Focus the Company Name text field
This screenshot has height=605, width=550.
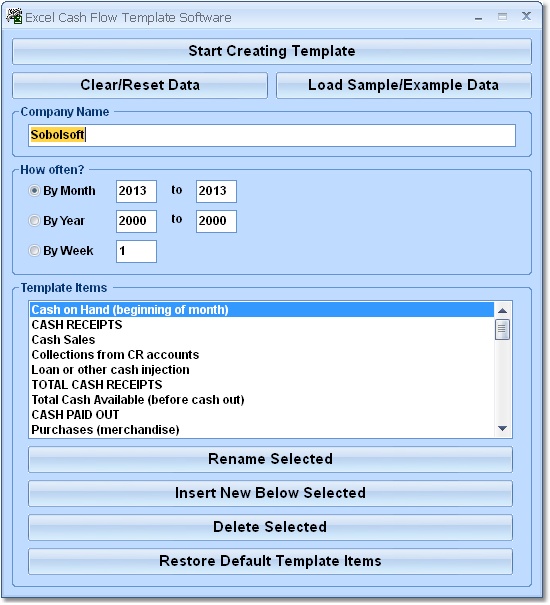pyautogui.click(x=272, y=135)
